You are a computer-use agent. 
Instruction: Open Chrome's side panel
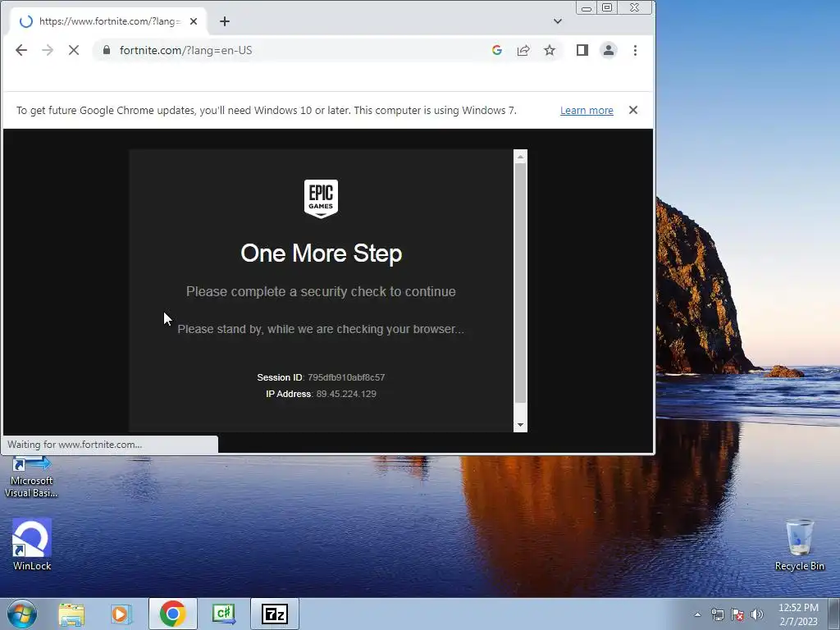click(582, 50)
